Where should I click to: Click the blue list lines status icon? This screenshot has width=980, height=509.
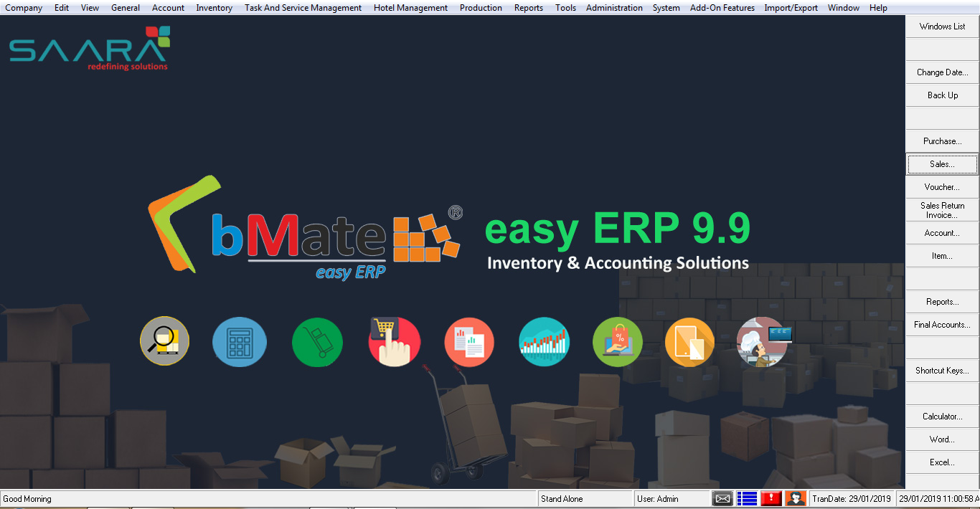click(747, 498)
